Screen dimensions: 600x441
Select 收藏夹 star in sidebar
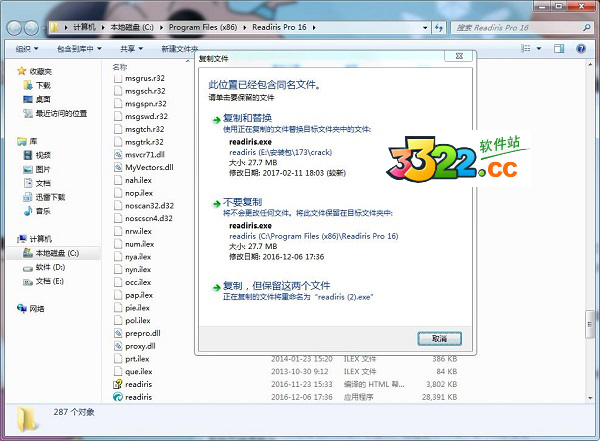point(22,71)
